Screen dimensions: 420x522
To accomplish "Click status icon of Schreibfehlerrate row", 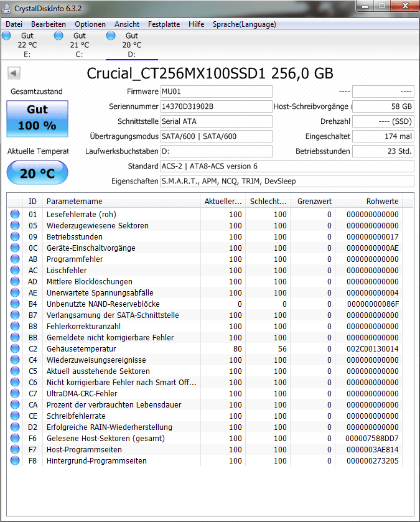I will click(x=15, y=416).
